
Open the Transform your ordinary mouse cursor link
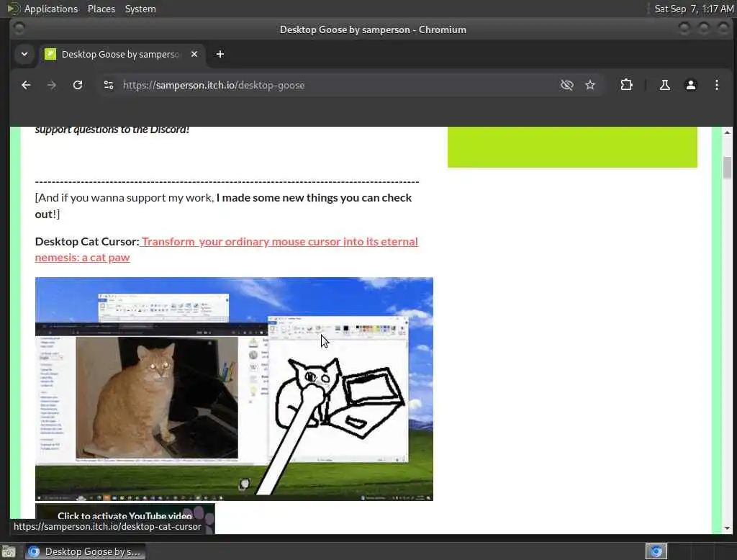pyautogui.click(x=279, y=242)
